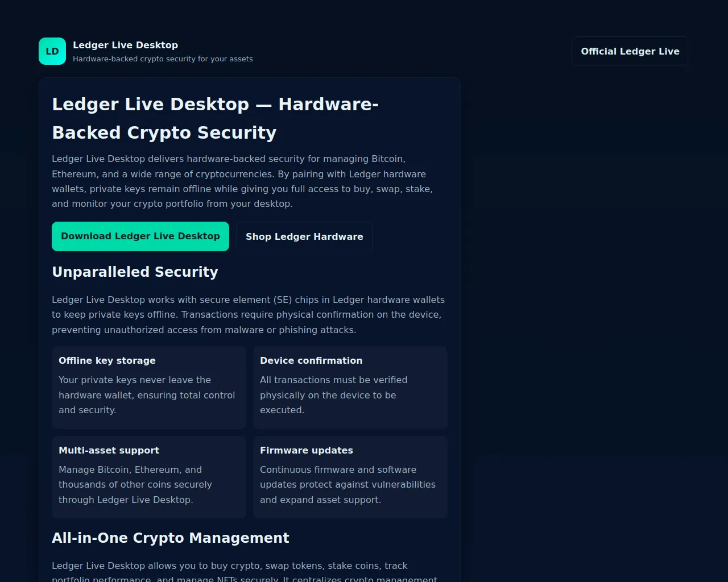Image resolution: width=728 pixels, height=582 pixels.
Task: Select the Multi-asset support card title
Action: coord(109,450)
